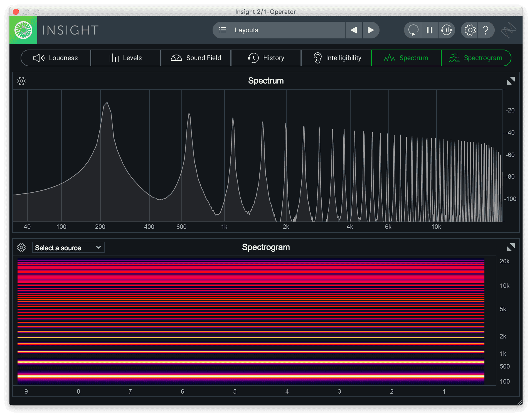This screenshot has width=532, height=417.
Task: Open Spectrum panel settings gear
Action: (x=21, y=81)
